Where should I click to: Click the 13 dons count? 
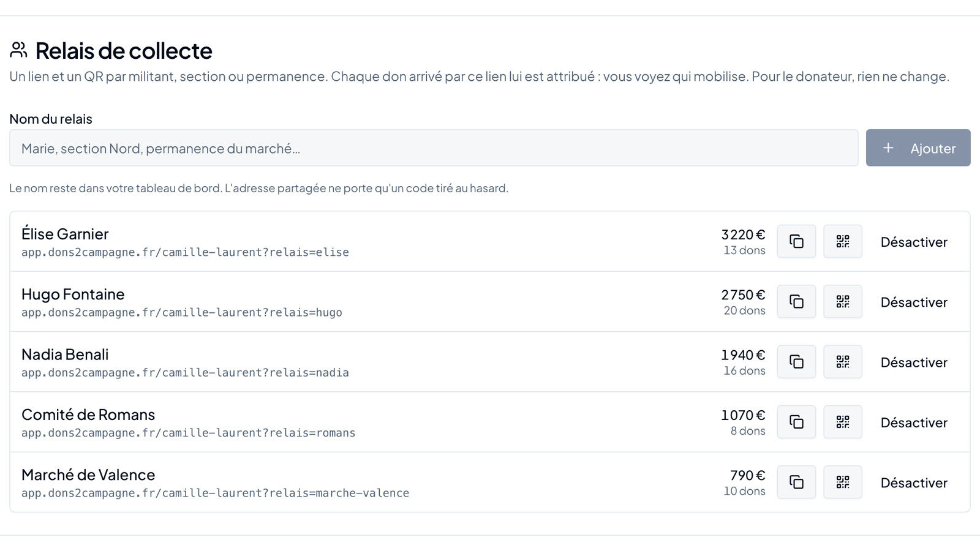pyautogui.click(x=744, y=250)
